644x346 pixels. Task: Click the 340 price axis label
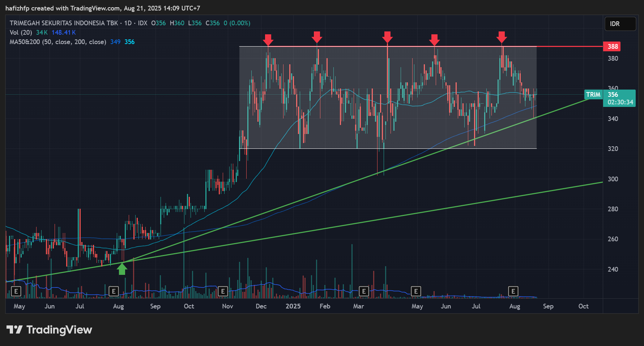pos(613,119)
